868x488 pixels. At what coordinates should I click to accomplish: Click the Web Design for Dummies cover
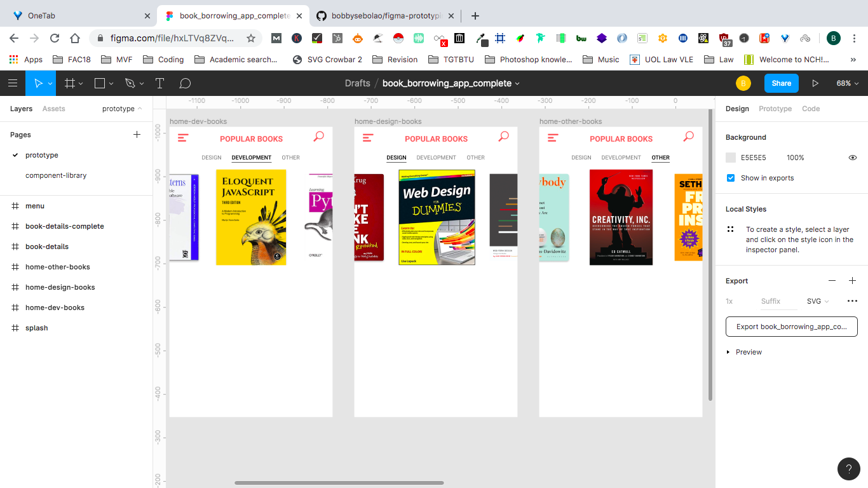coord(437,217)
